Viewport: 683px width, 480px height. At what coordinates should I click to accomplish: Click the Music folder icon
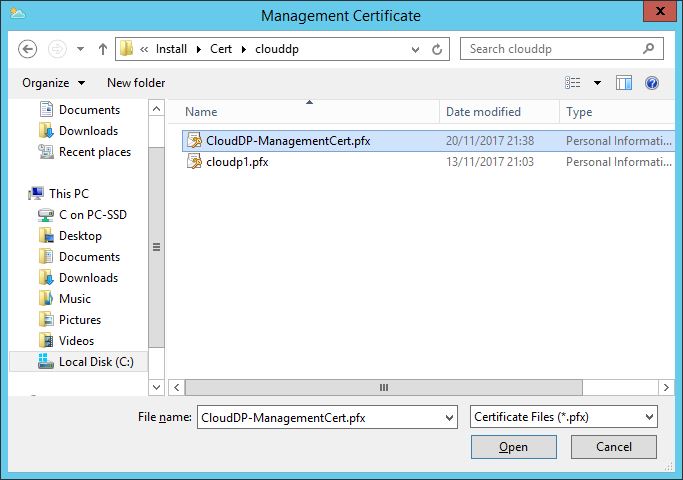(46, 298)
